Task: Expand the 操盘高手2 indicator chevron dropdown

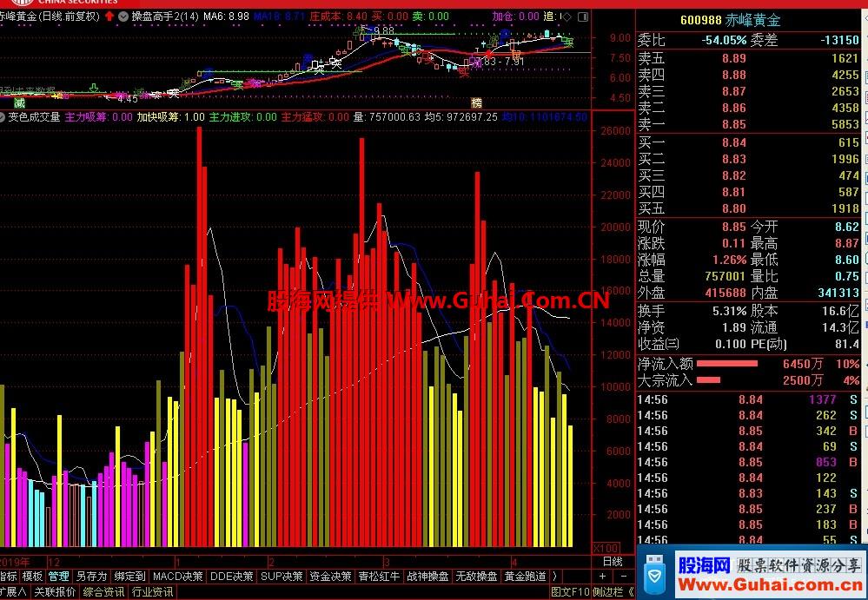Action: coord(123,16)
